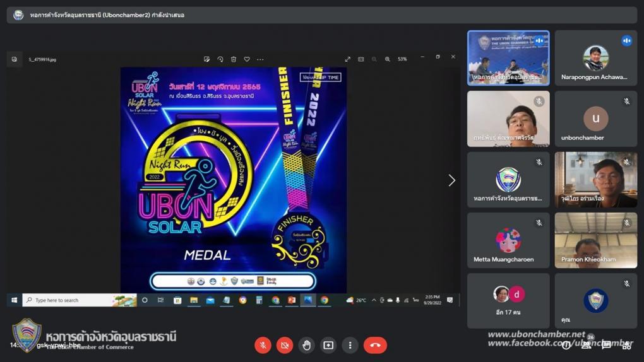Image resolution: width=644 pixels, height=362 pixels.
Task: Click the weather 26°C widget on the taskbar
Action: coord(356,300)
